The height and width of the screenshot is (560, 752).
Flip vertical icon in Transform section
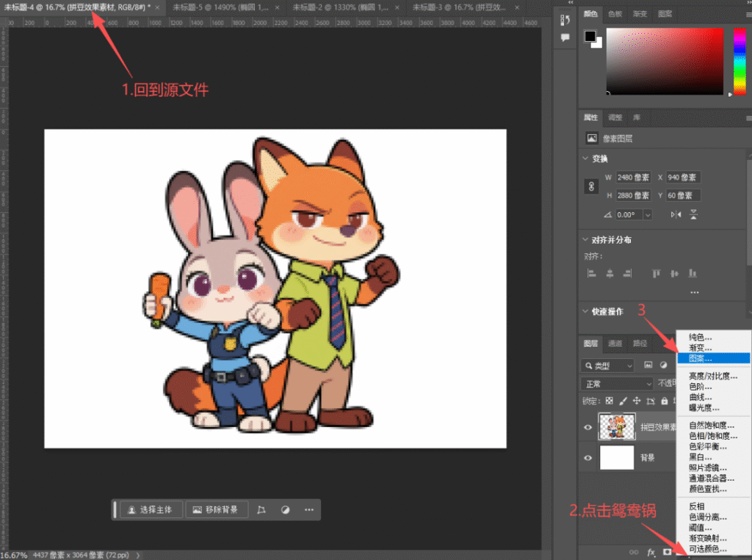pos(693,215)
